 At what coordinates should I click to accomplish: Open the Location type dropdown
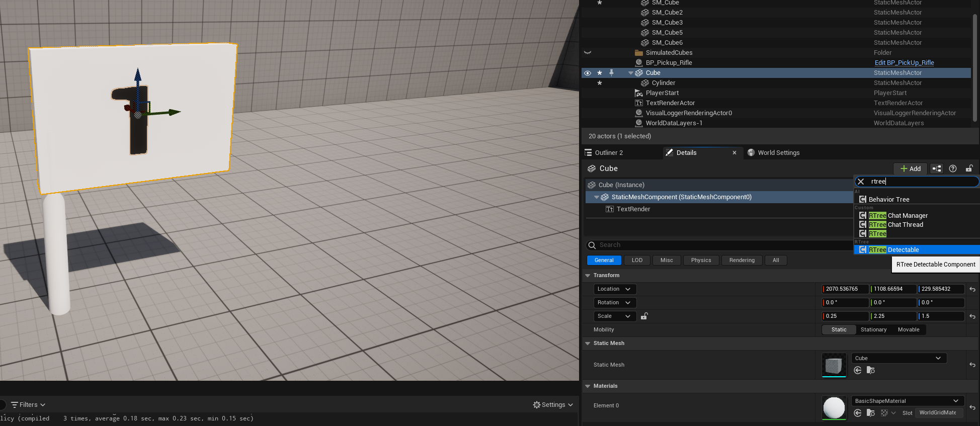615,289
